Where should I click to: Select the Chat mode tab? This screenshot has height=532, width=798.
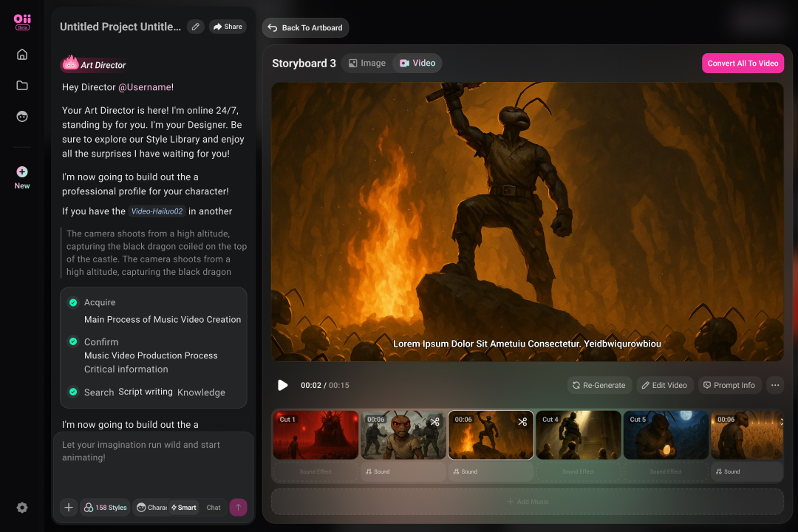pyautogui.click(x=214, y=508)
